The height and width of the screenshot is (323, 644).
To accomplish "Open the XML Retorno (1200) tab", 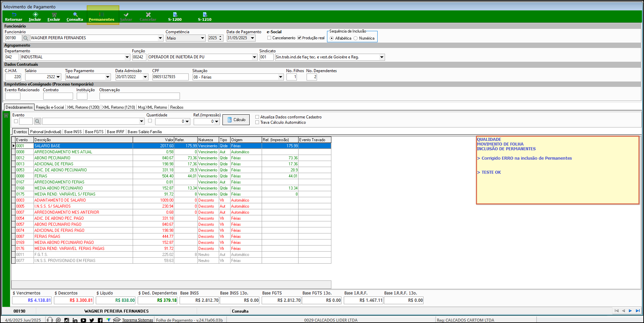I will [83, 107].
